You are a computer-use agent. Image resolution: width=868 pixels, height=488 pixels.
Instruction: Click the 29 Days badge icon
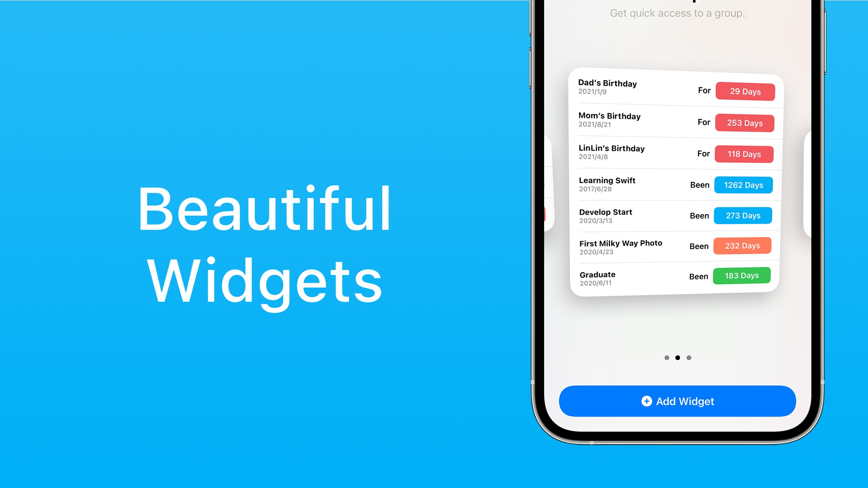(x=745, y=91)
